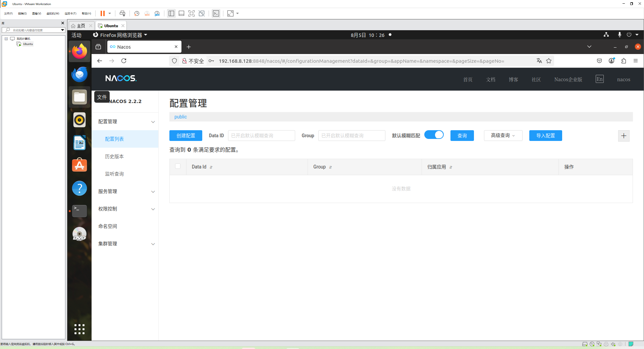Screen dimensions: 644x349
Task: Click the DVD disc icon in dock
Action: coord(79,234)
